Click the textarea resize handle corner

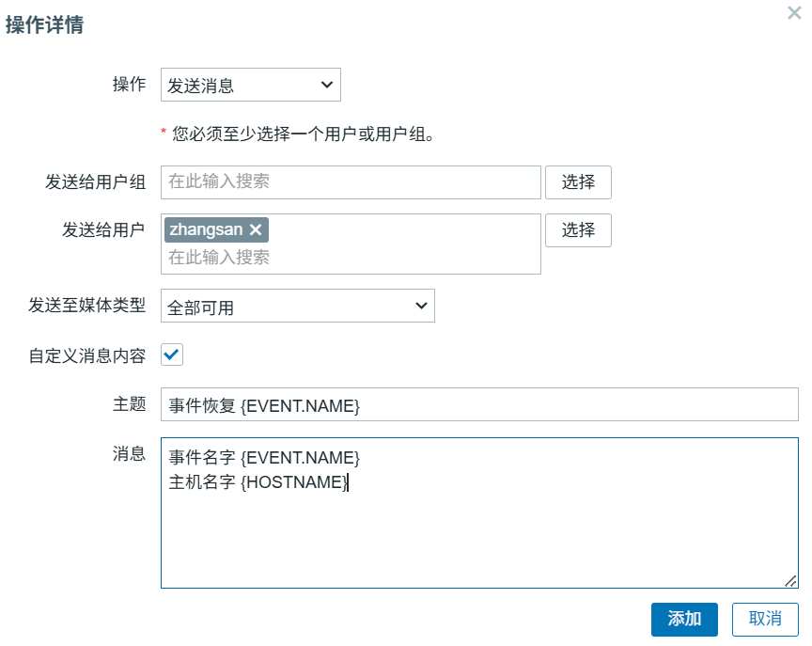click(x=790, y=581)
